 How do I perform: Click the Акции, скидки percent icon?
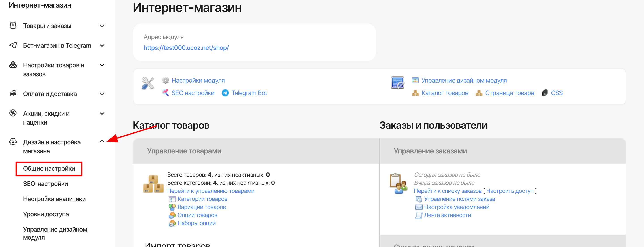tap(13, 113)
